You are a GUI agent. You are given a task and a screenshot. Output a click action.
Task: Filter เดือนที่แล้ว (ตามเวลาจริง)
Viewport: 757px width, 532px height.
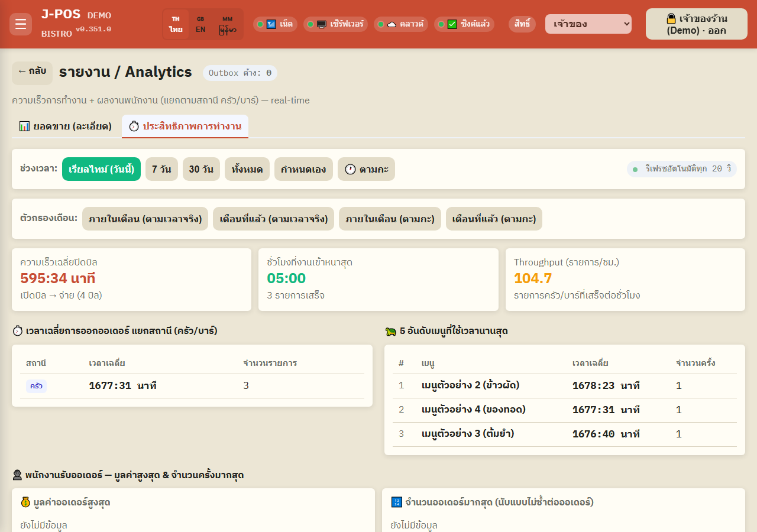273,219
